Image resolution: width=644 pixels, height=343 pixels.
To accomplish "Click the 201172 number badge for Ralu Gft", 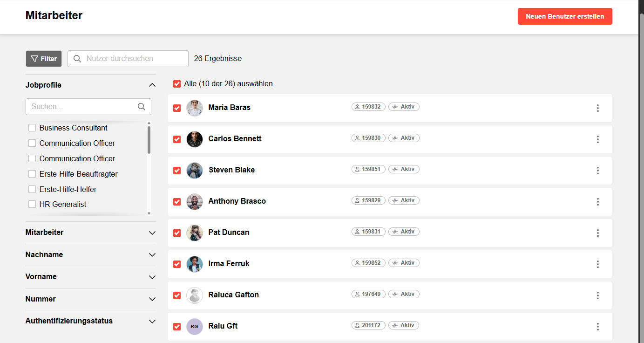I will [x=368, y=325].
